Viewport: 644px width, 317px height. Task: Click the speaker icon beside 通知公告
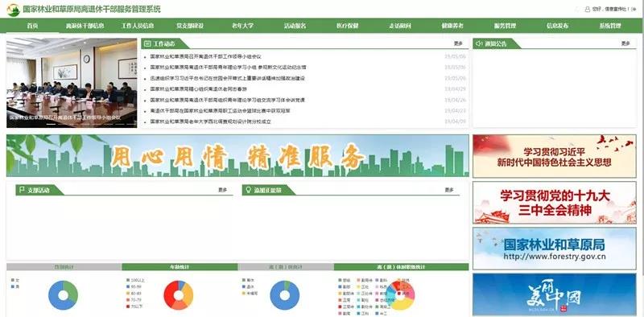coord(479,43)
